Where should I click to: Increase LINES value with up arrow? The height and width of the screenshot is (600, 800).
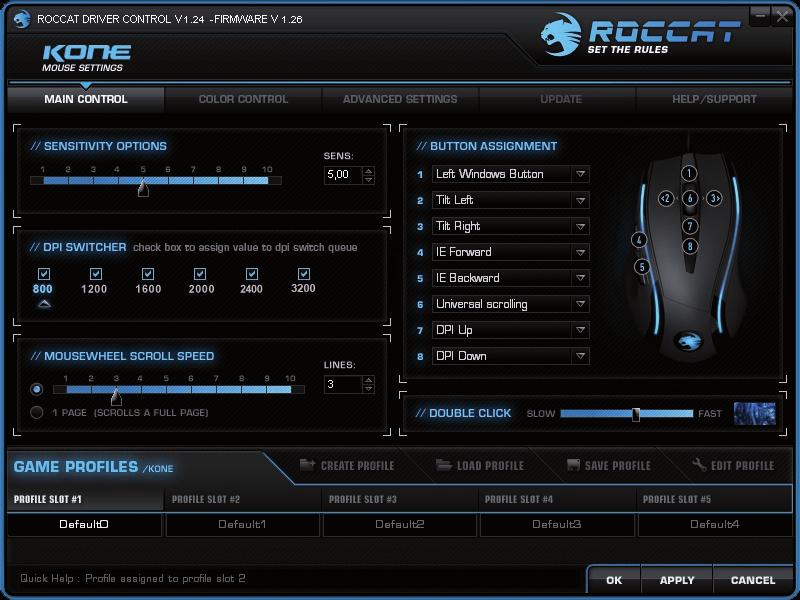click(368, 380)
